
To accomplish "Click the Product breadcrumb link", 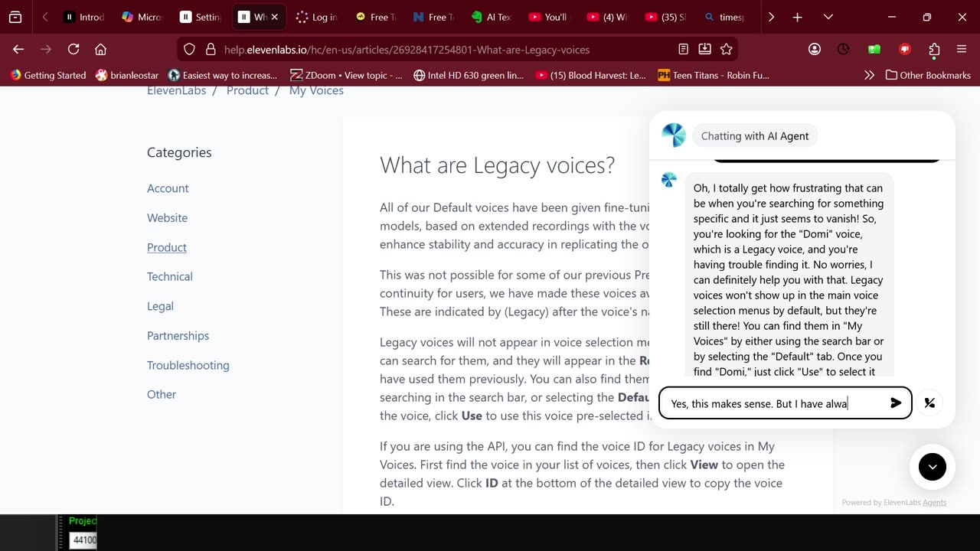I will [247, 90].
